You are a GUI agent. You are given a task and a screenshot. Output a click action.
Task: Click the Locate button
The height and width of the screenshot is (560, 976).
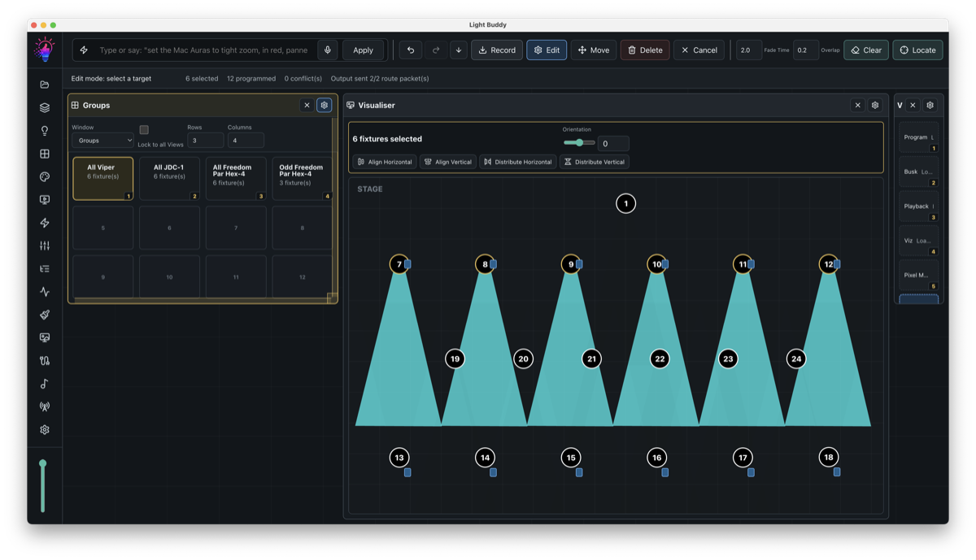[918, 50]
